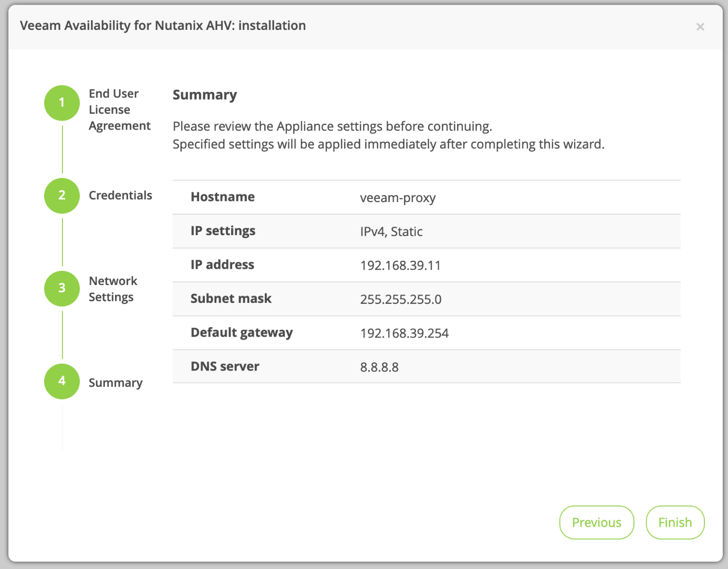Click the step 3 circle icon
Image resolution: width=728 pixels, height=569 pixels.
[62, 289]
